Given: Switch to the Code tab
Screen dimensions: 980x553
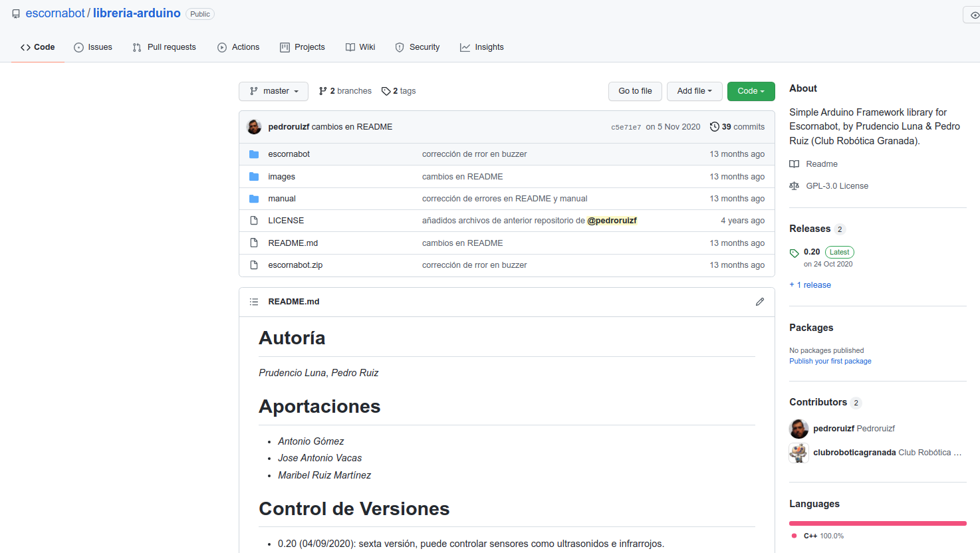Looking at the screenshot, I should (x=38, y=47).
